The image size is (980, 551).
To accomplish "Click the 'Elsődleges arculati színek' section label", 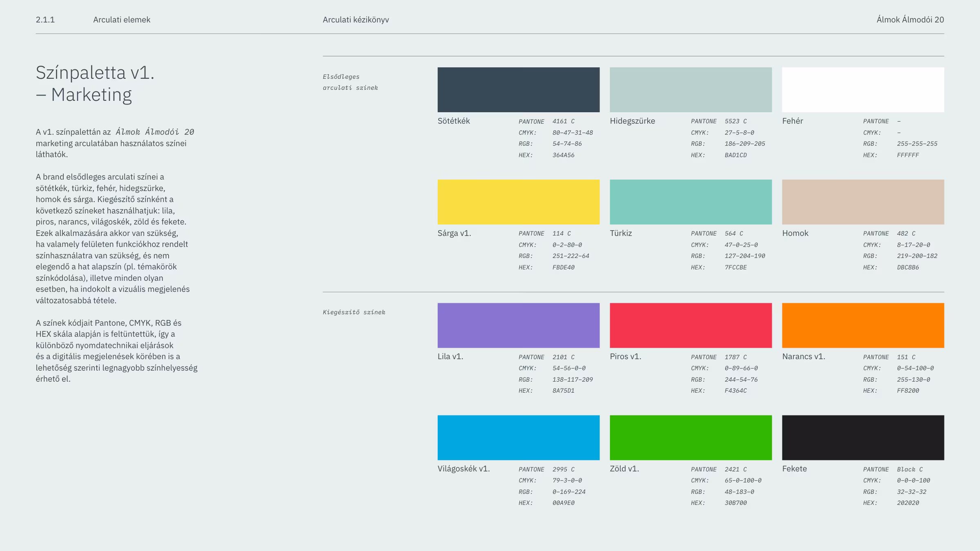I will (x=350, y=82).
